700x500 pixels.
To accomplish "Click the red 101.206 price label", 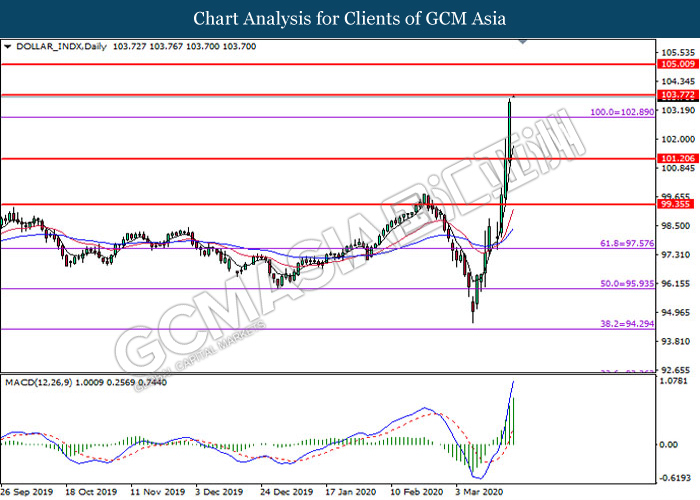I will pyautogui.click(x=678, y=158).
